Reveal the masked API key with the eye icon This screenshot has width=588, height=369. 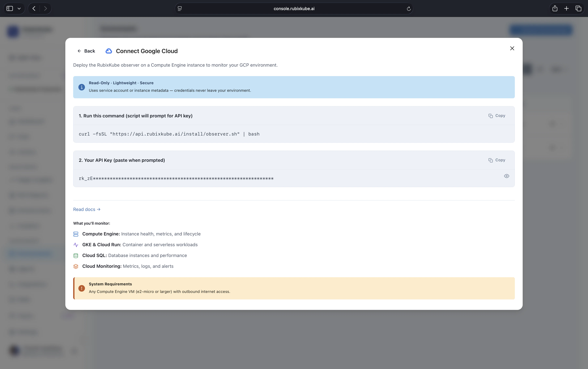(x=506, y=176)
